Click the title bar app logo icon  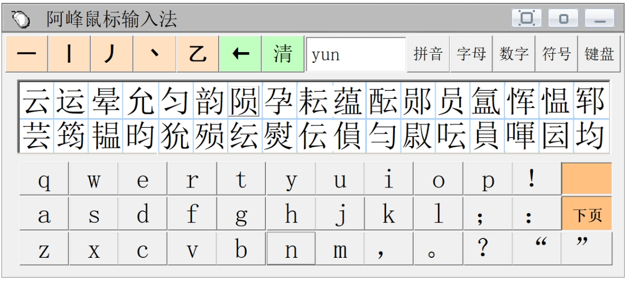click(20, 19)
